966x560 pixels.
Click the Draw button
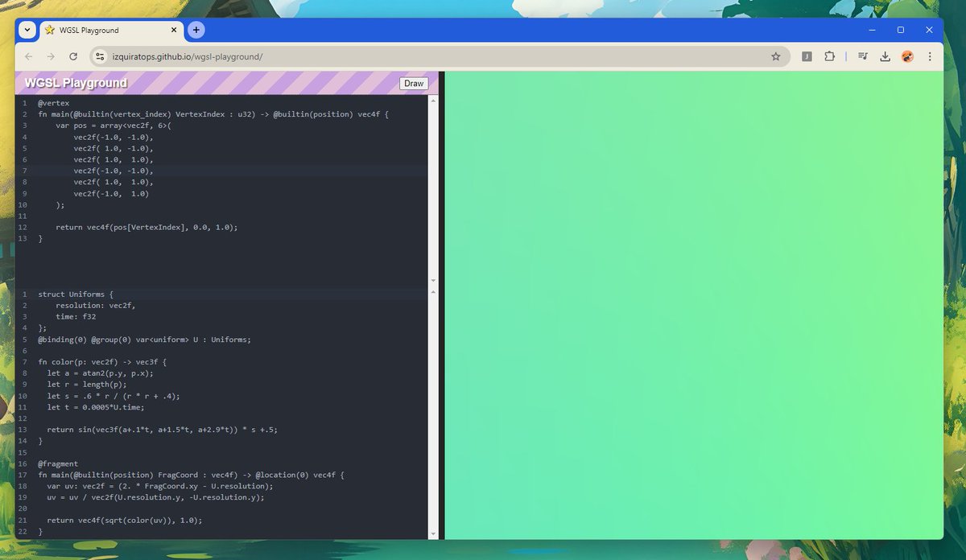[414, 84]
